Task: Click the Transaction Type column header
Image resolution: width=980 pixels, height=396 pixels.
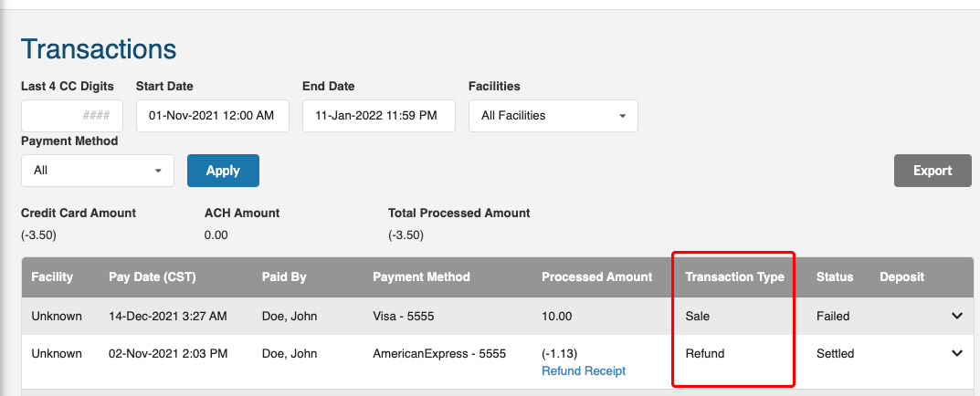Action: [734, 276]
